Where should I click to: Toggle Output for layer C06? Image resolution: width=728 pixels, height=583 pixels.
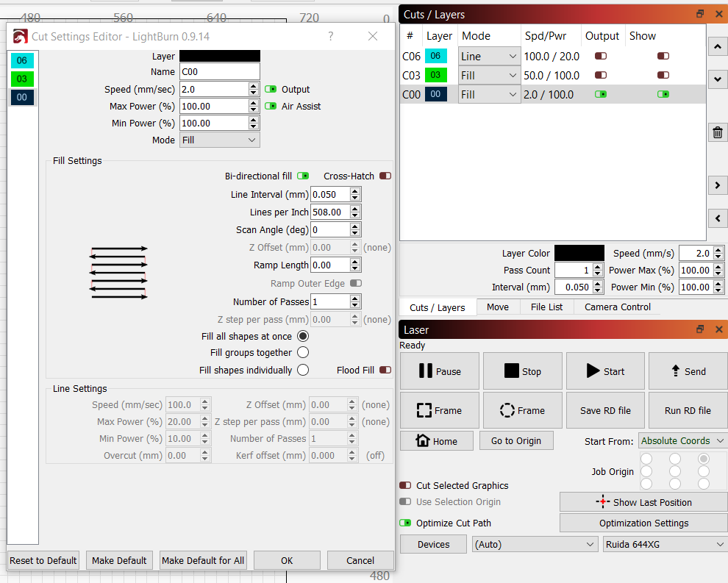point(601,56)
